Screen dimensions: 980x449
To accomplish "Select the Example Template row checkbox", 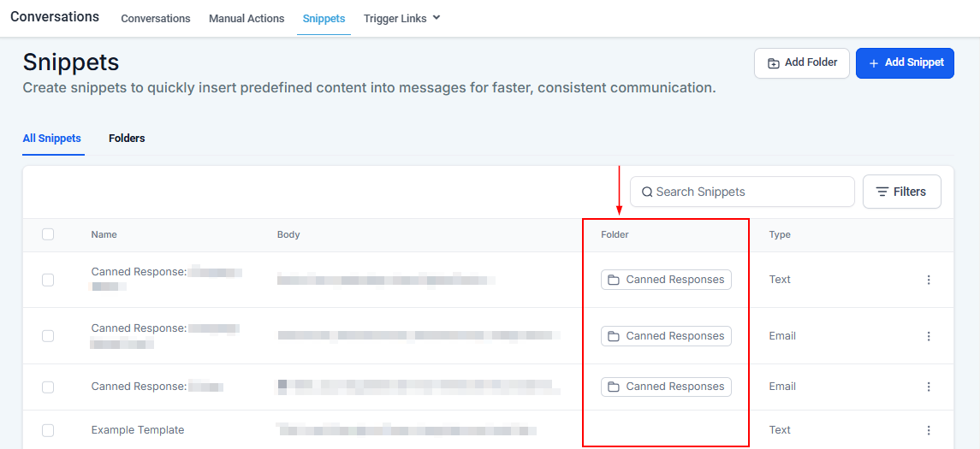I will pos(48,430).
